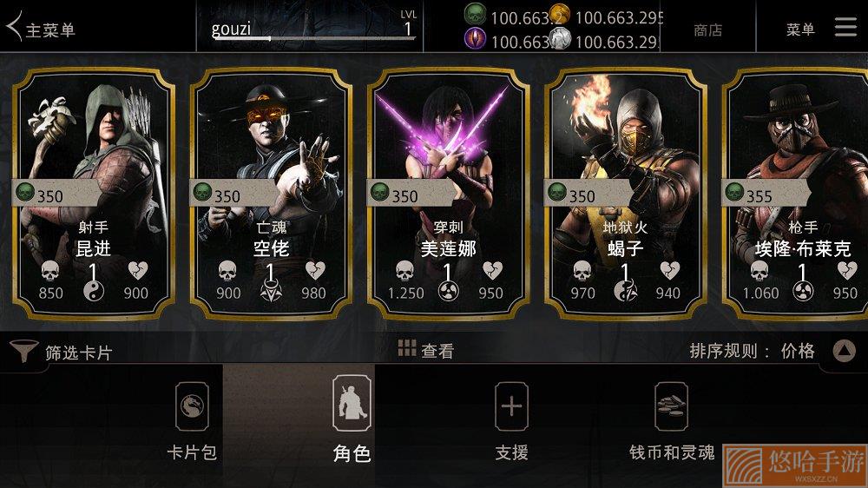Image resolution: width=868 pixels, height=488 pixels.
Task: Tap the 350 soul price on 昆进 card
Action: point(49,196)
